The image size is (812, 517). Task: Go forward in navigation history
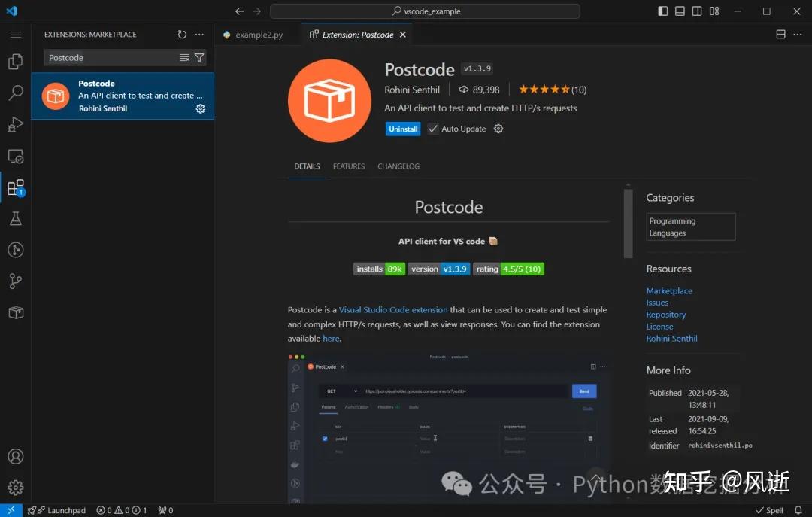pyautogui.click(x=257, y=11)
